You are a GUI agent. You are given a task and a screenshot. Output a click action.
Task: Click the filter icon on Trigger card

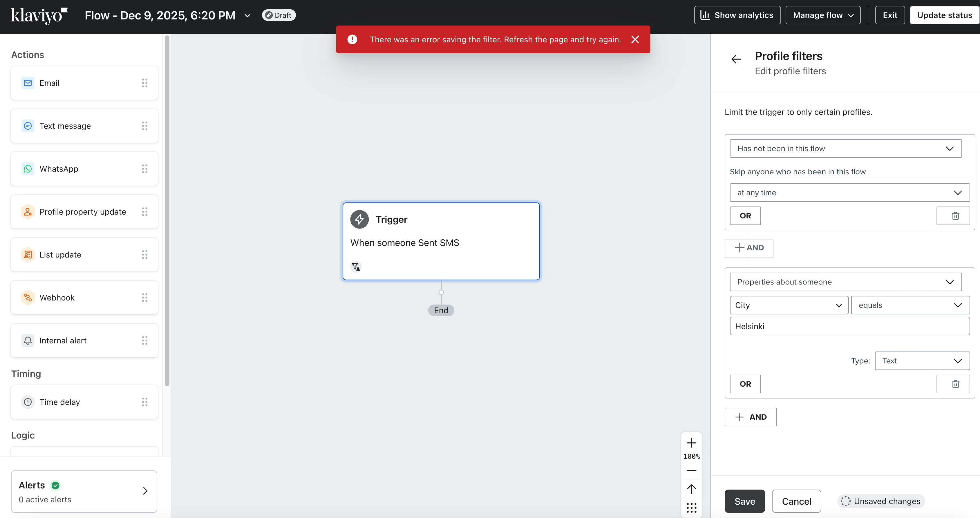(x=356, y=267)
